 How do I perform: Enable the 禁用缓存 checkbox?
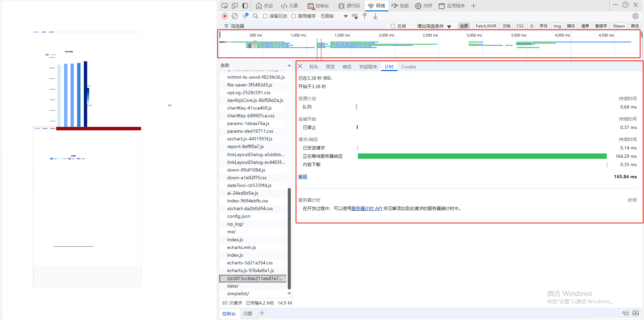click(x=293, y=16)
